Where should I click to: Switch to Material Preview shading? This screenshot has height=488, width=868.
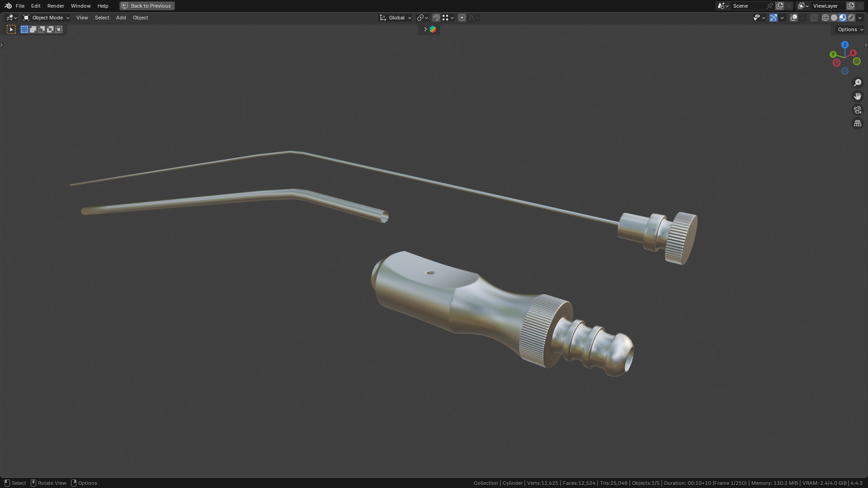[x=843, y=18]
